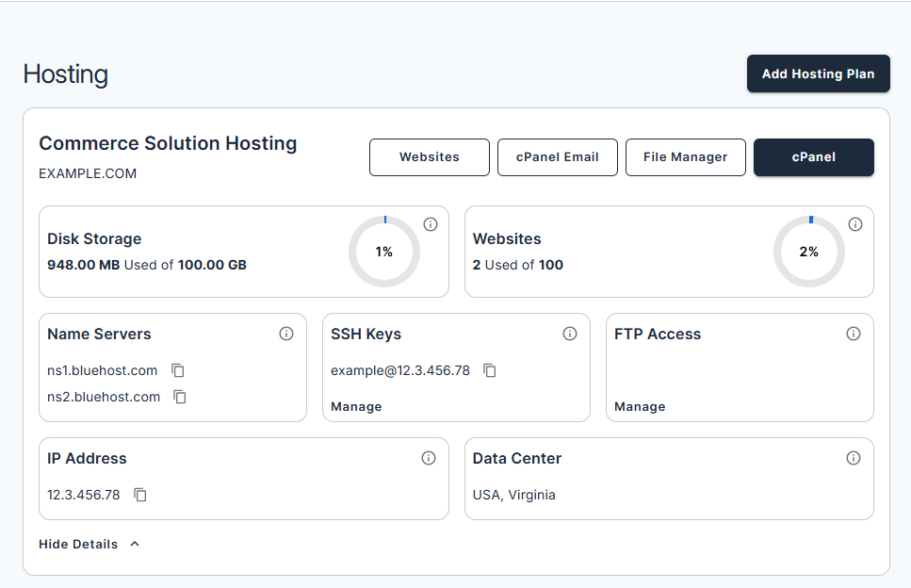Copy the ns1.bluehost.com name server
The height and width of the screenshot is (588, 911).
pyautogui.click(x=178, y=370)
